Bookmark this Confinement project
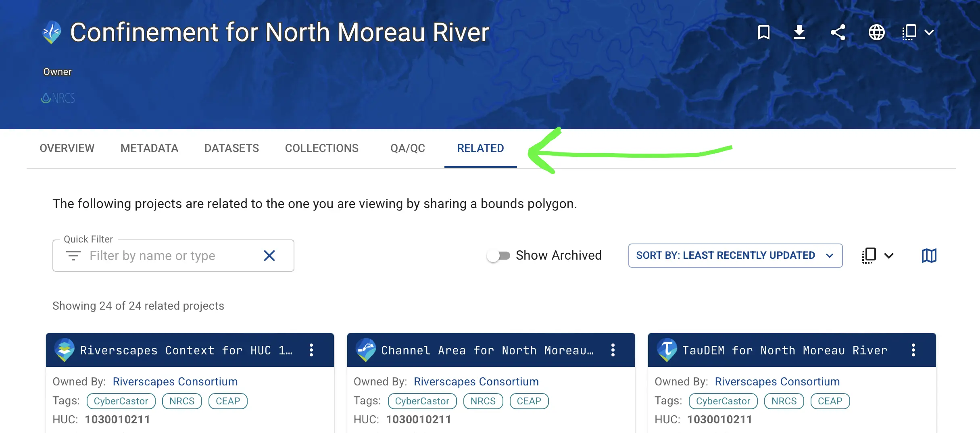This screenshot has height=433, width=980. pos(763,32)
